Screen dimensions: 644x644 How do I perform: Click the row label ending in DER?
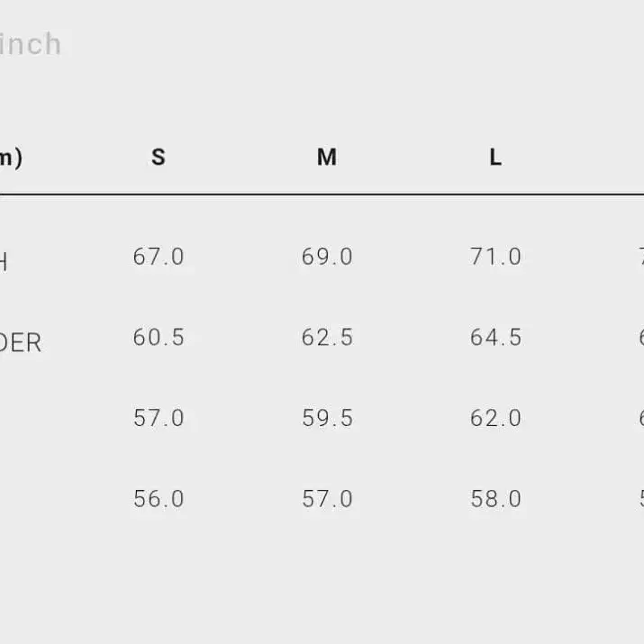tap(20, 343)
